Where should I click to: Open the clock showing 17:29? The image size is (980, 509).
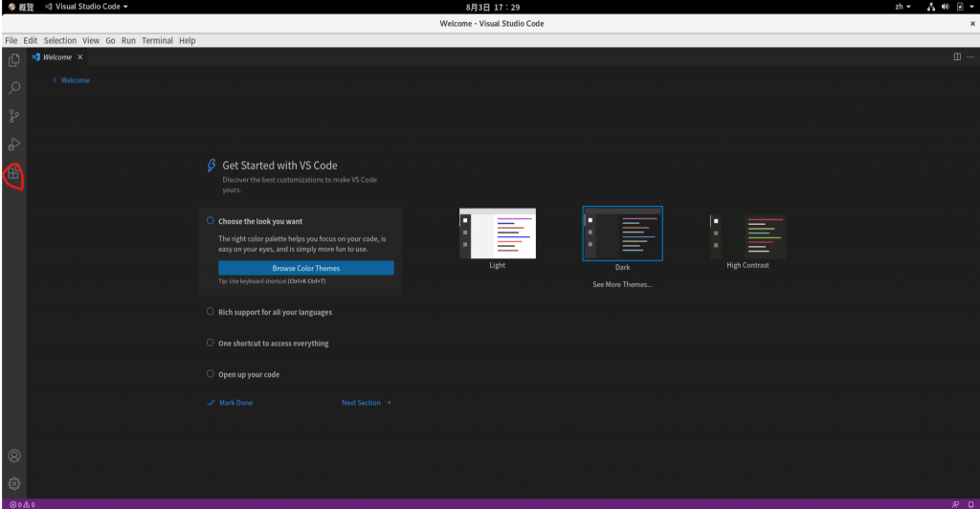coord(493,8)
